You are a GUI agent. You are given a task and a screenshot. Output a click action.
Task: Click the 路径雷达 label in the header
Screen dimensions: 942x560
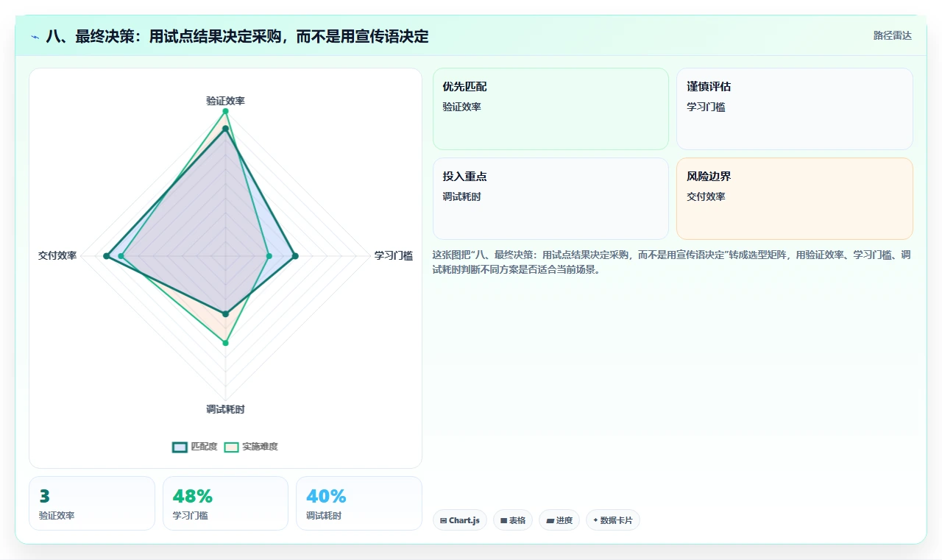893,35
